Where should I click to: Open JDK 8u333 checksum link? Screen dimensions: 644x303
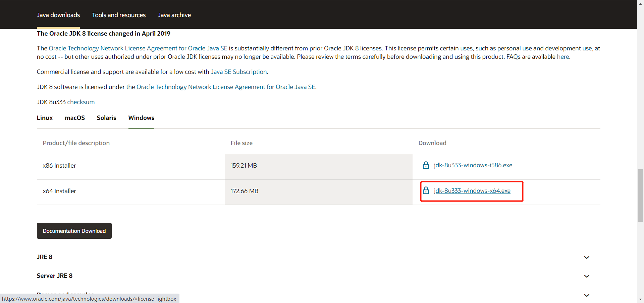[81, 102]
